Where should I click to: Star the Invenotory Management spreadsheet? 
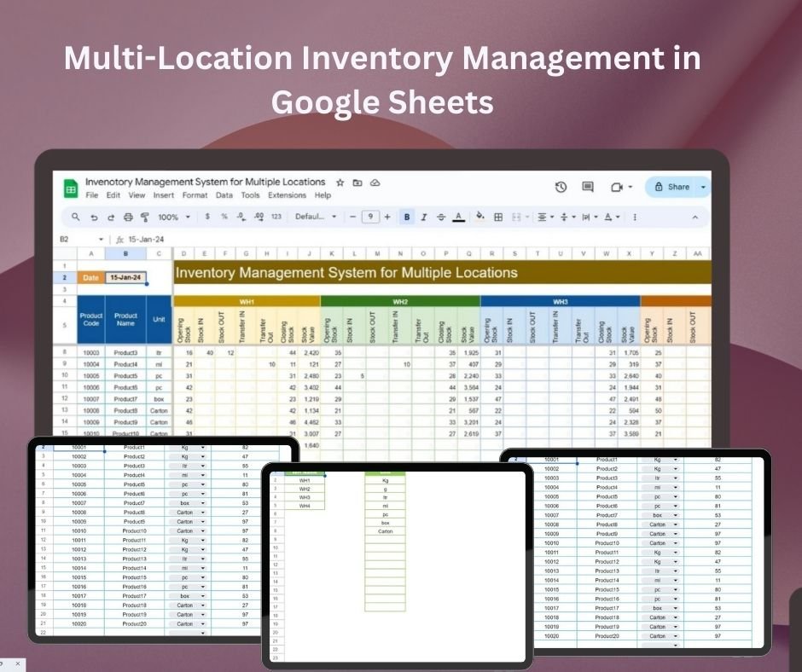coord(340,182)
